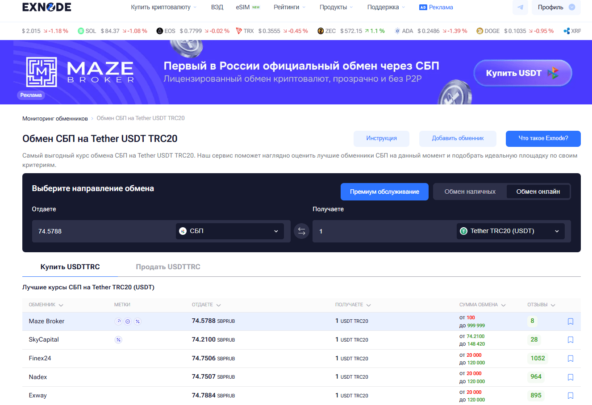Open the Maze Broker exchanger row
Screen dimensions: 592x405
(301, 321)
